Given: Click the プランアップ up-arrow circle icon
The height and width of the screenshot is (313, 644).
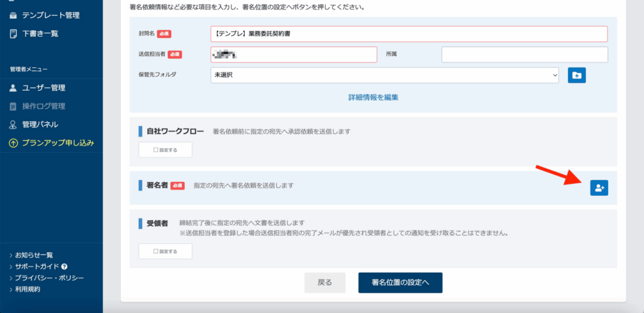Looking at the screenshot, I should [x=14, y=143].
